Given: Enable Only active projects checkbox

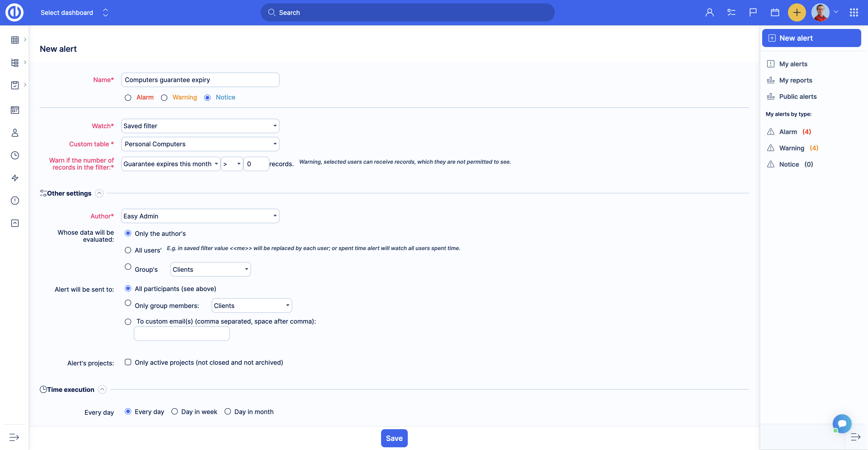Looking at the screenshot, I should click(x=128, y=362).
